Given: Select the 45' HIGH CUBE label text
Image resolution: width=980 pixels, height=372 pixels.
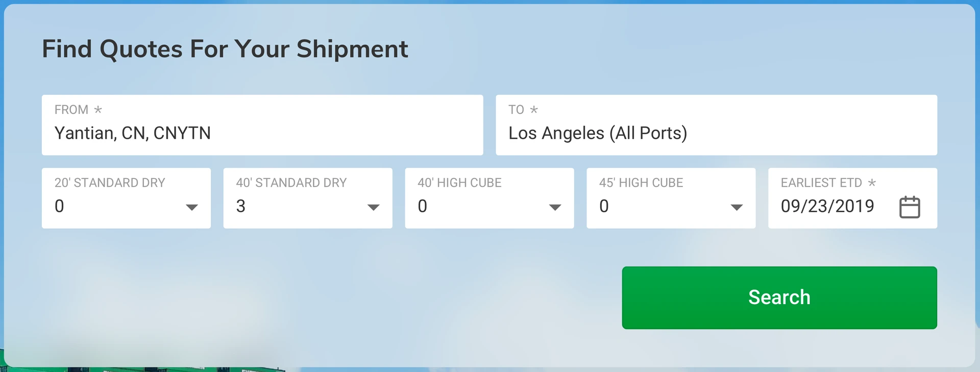Looking at the screenshot, I should (641, 183).
